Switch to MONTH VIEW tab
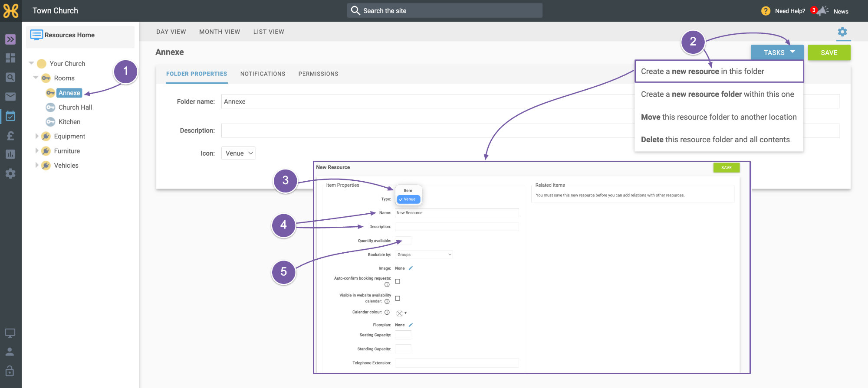The width and height of the screenshot is (868, 388). (x=220, y=32)
